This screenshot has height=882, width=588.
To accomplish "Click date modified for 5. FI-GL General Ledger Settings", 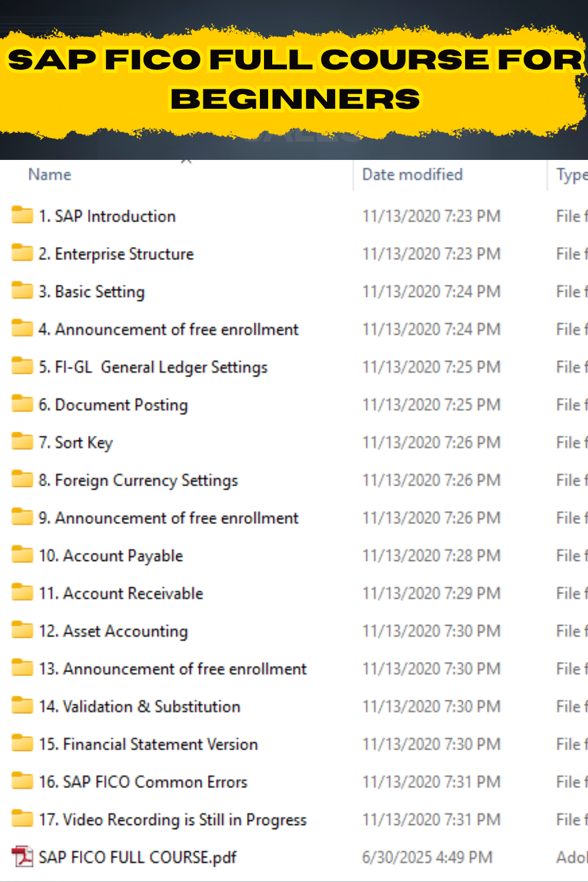I will [432, 367].
